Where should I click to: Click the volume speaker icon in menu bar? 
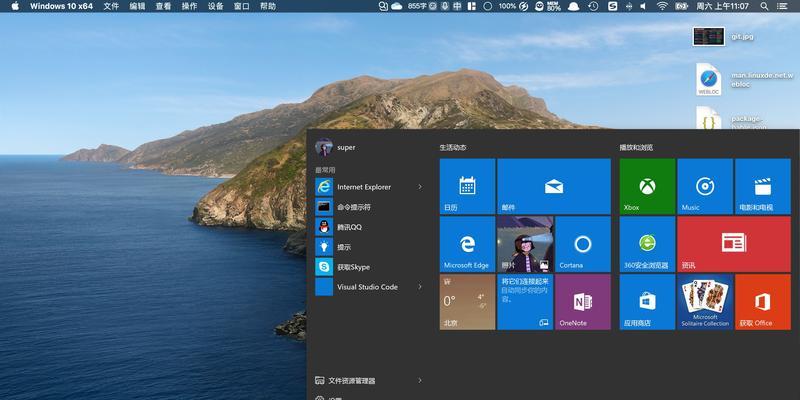[x=643, y=6]
